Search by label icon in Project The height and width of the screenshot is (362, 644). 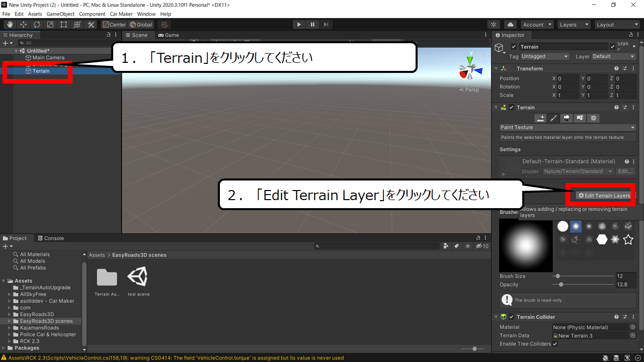pyautogui.click(x=456, y=246)
